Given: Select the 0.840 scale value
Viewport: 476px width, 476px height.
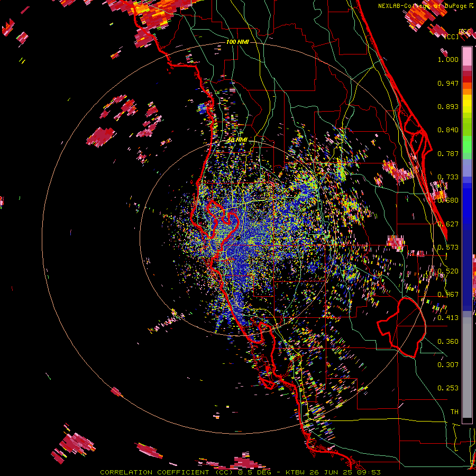Looking at the screenshot, I should point(448,130).
